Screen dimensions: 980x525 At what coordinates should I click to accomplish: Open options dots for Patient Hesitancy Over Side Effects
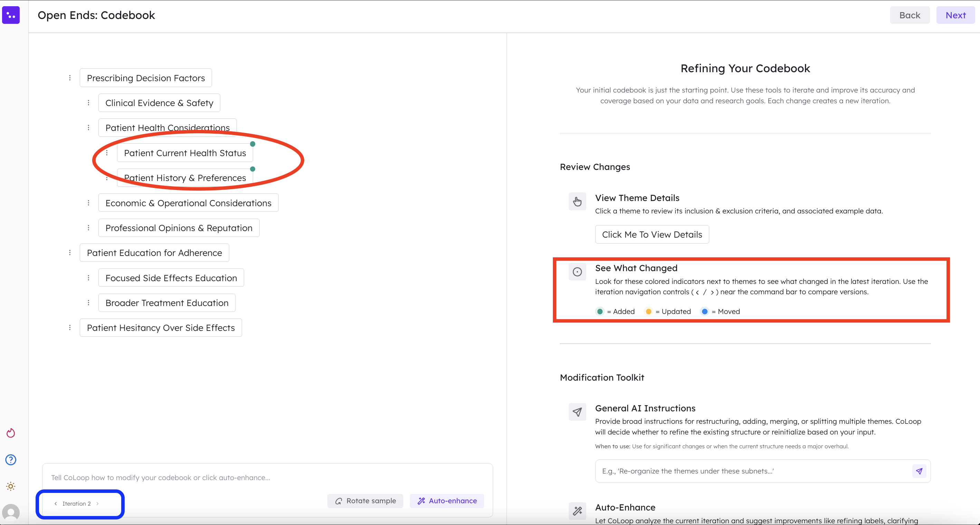tap(70, 327)
